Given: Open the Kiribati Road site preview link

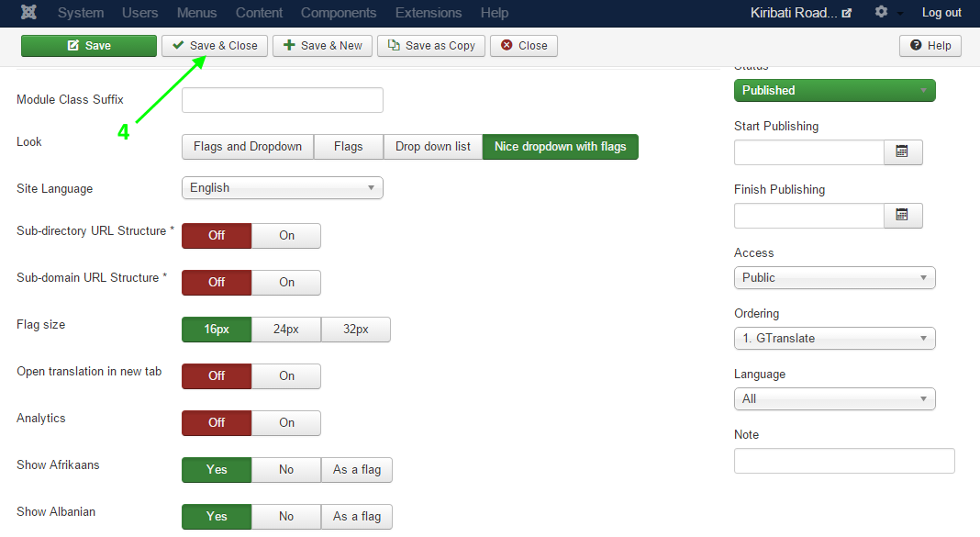Looking at the screenshot, I should [x=801, y=13].
